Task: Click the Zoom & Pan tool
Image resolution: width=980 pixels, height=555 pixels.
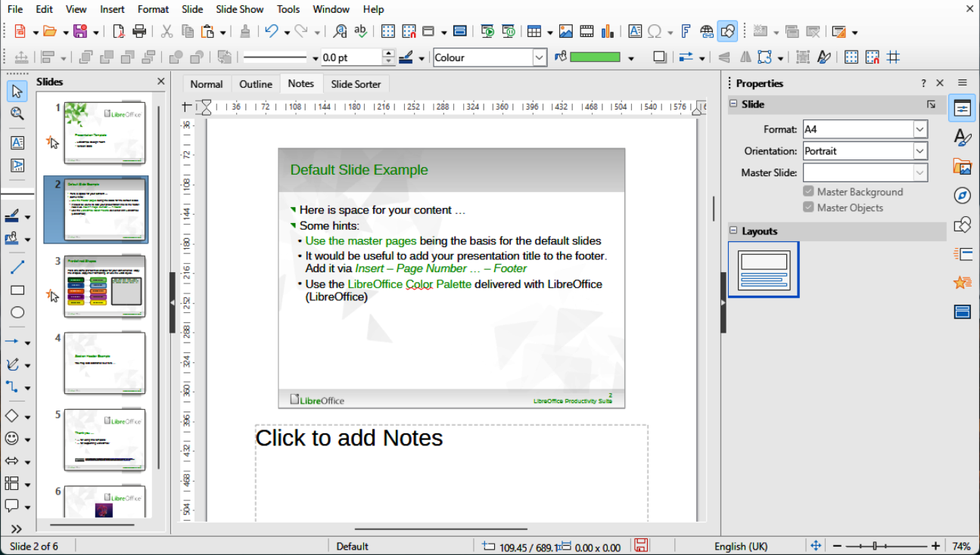Action: tap(17, 113)
